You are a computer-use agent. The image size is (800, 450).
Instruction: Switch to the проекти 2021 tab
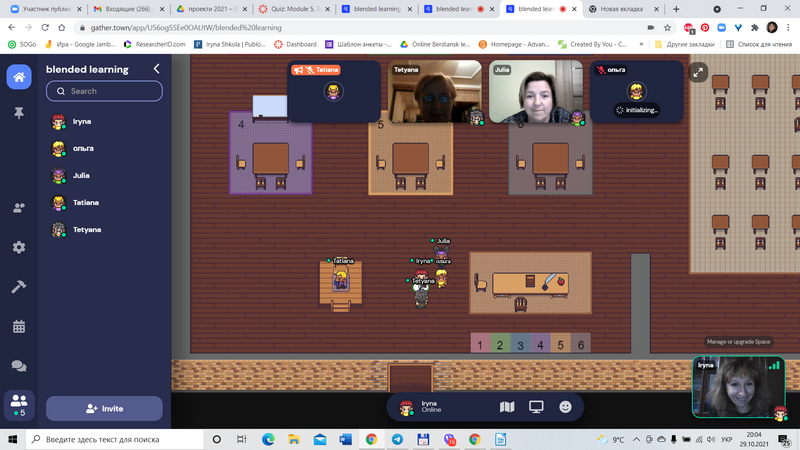pos(211,9)
